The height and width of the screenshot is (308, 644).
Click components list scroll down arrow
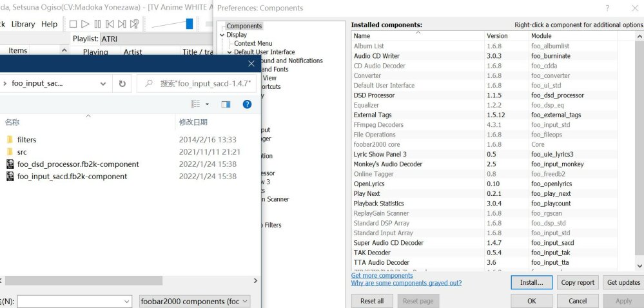coord(639,266)
